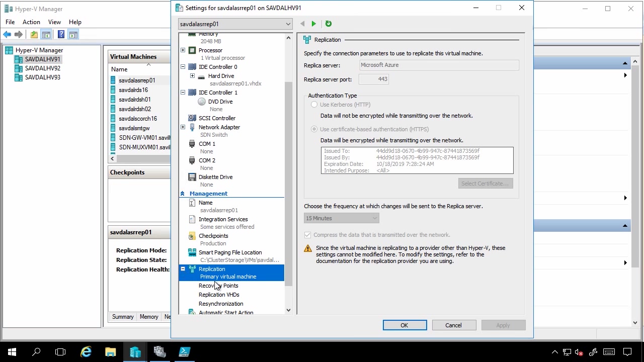Click the Integration Services icon
This screenshot has width=644, height=362.
tap(192, 219)
